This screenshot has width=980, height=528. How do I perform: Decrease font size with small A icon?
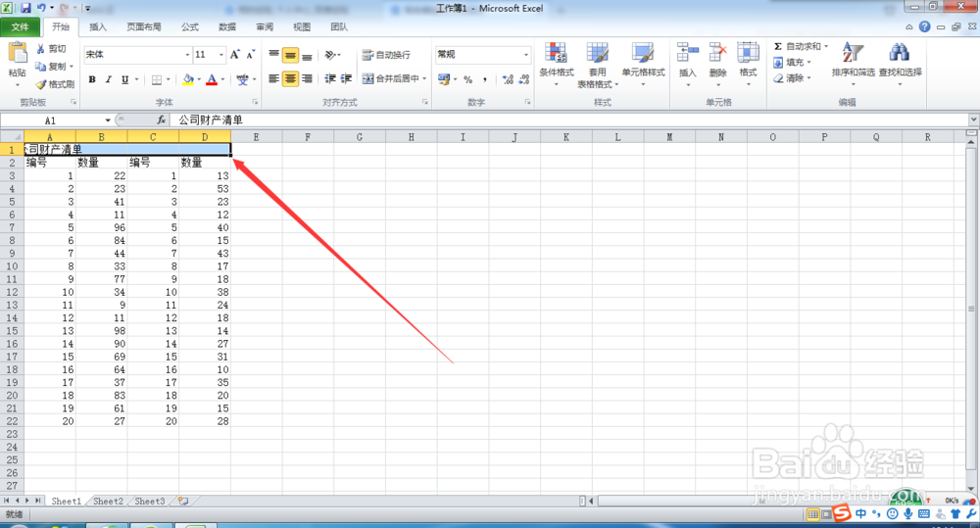[250, 54]
